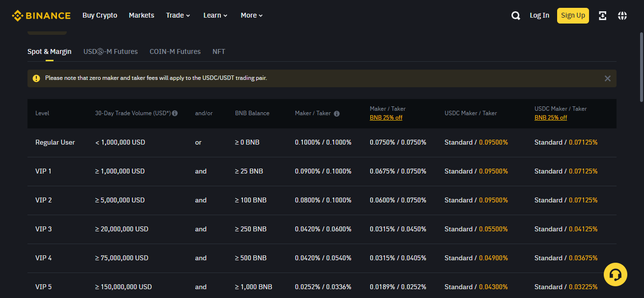Click the '≥ 1,000 BNB' balance cell
Screen dimensions: 644x298
click(254, 287)
